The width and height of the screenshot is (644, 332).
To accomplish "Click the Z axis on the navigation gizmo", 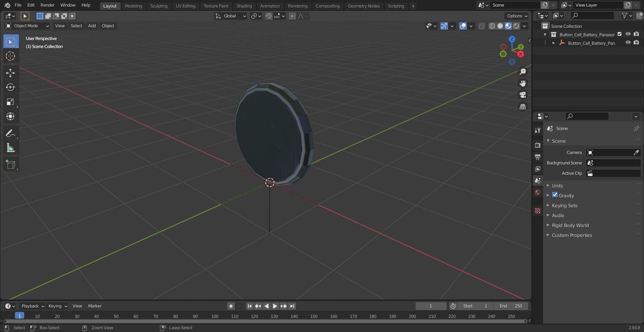I will (512, 39).
